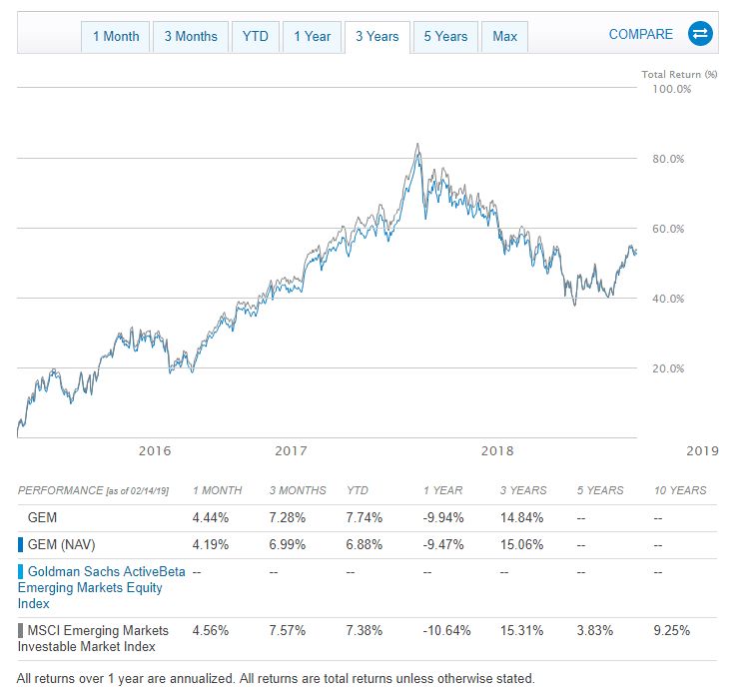Click MSCI 3 years value 15.31%
Viewport: 746px width, 700px height.
[x=521, y=630]
